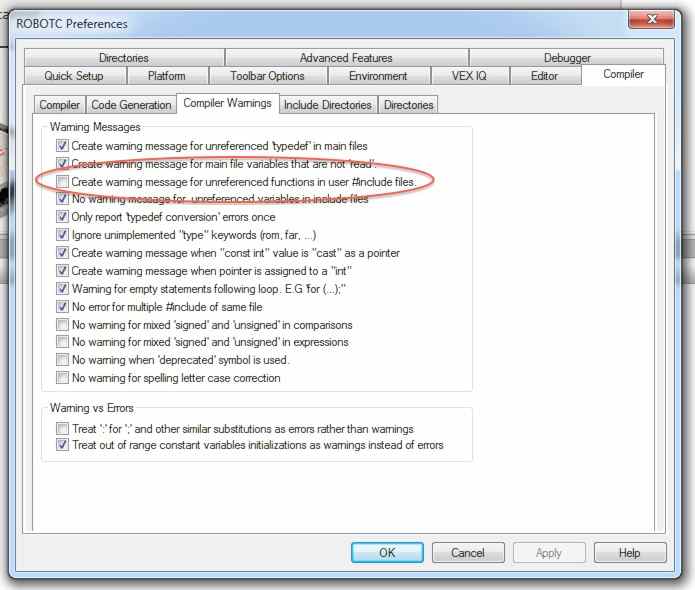Click the Apply button
695x590 pixels.
click(549, 553)
